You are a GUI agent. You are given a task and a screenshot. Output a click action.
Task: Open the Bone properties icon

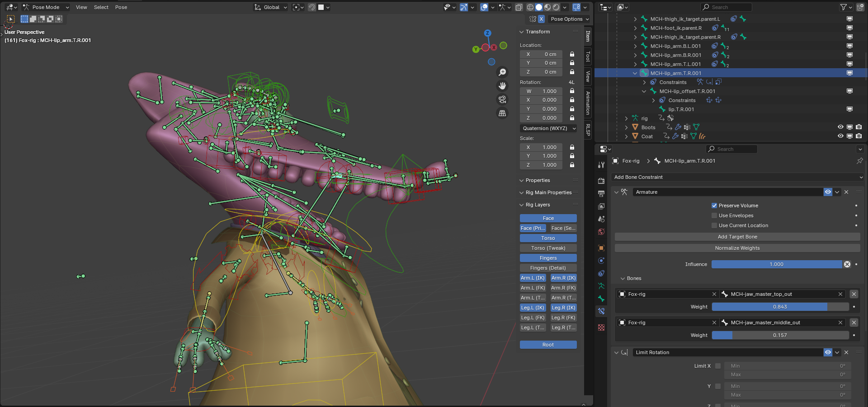click(601, 299)
